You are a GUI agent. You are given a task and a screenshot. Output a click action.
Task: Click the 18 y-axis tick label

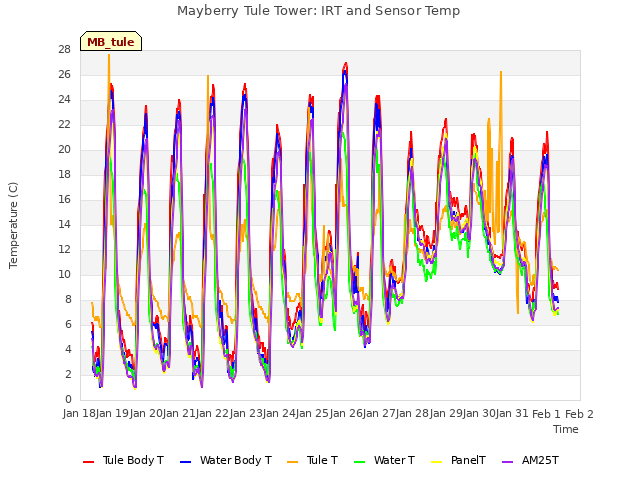pyautogui.click(x=64, y=175)
